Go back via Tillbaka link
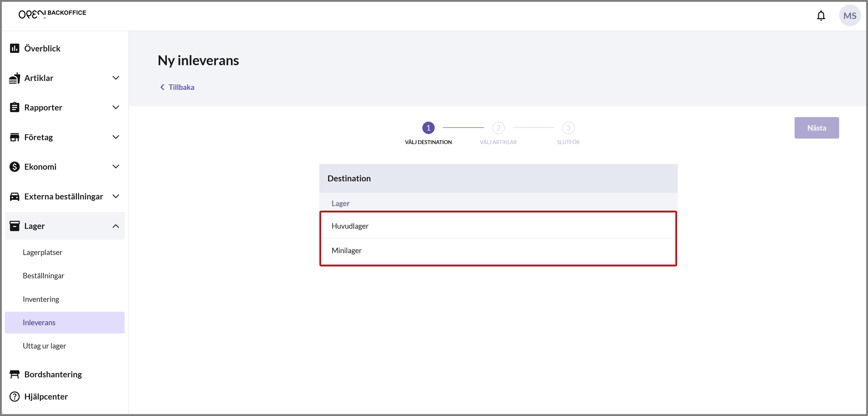Image resolution: width=868 pixels, height=416 pixels. tap(177, 87)
